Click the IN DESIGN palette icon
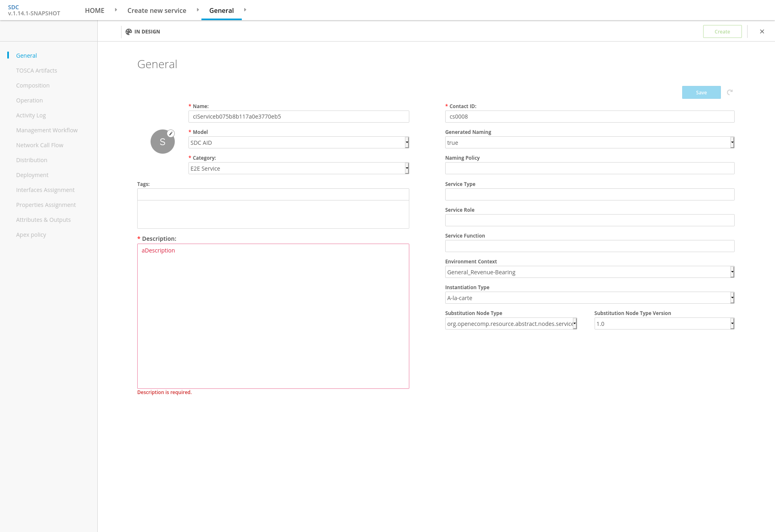Image resolution: width=775 pixels, height=532 pixels. tap(129, 32)
